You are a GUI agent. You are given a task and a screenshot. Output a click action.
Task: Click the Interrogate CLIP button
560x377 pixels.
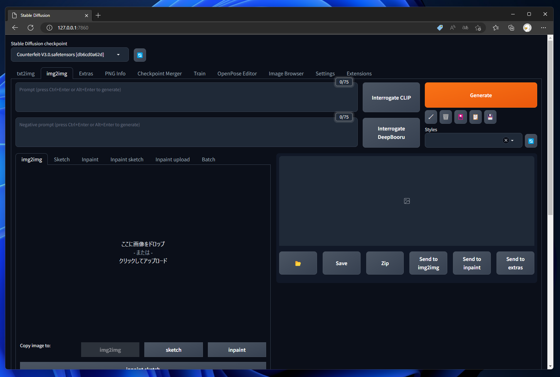coord(391,97)
